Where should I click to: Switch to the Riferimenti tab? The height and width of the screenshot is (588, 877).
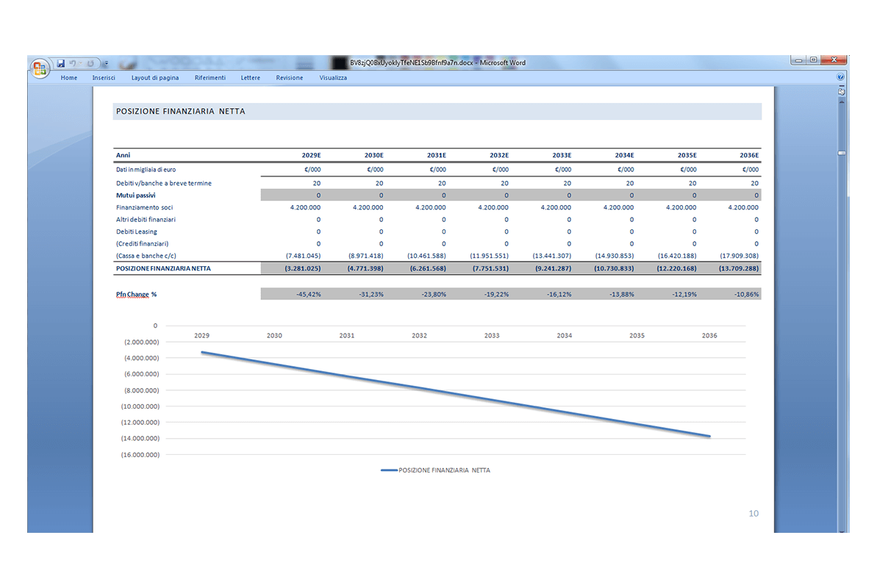[210, 78]
